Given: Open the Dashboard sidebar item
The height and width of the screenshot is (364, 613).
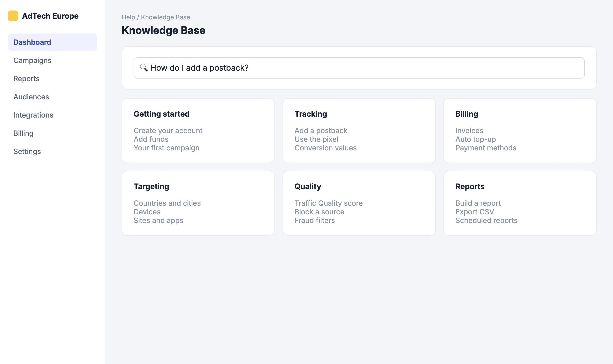Looking at the screenshot, I should [x=52, y=42].
